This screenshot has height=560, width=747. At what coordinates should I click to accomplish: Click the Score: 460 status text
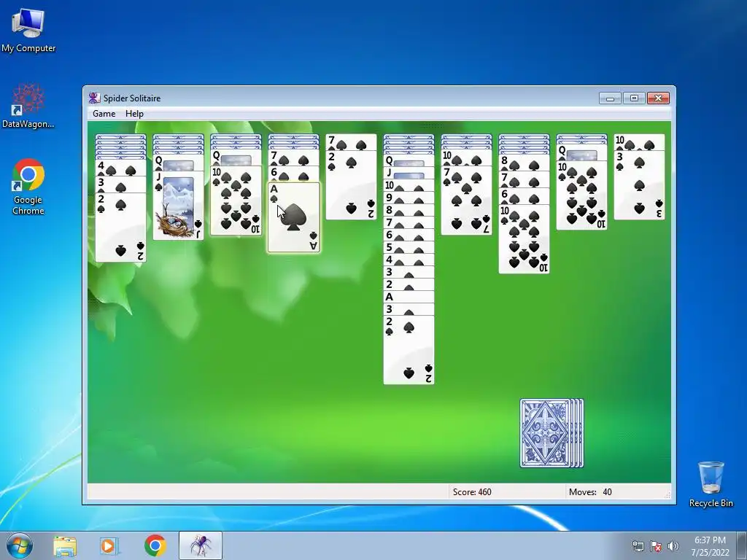(x=472, y=492)
